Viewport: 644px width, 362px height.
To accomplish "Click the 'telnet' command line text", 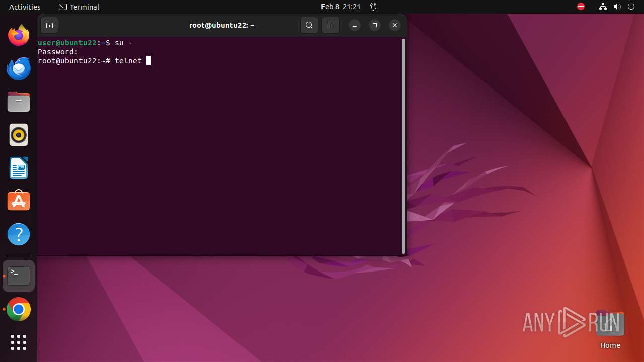I will [x=128, y=61].
